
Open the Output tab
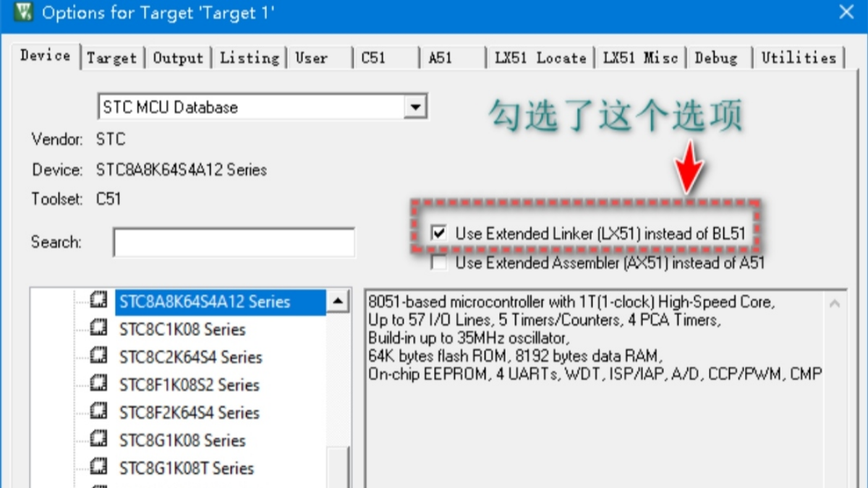coord(178,58)
